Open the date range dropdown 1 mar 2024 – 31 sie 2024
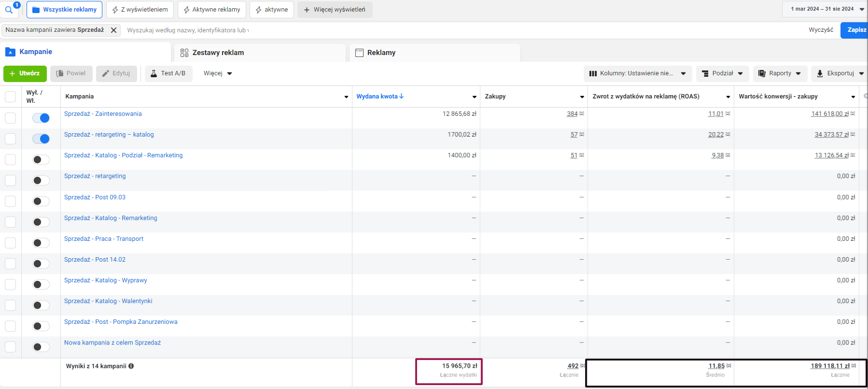The width and height of the screenshot is (868, 389). pos(826,9)
